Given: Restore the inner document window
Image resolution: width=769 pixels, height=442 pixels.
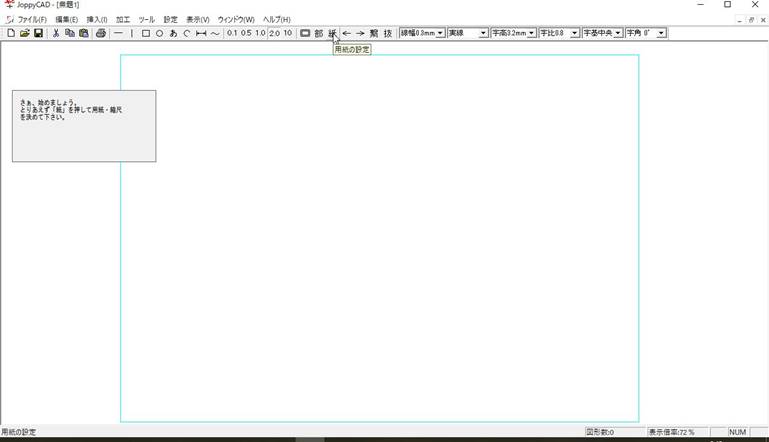Looking at the screenshot, I should pos(751,20).
